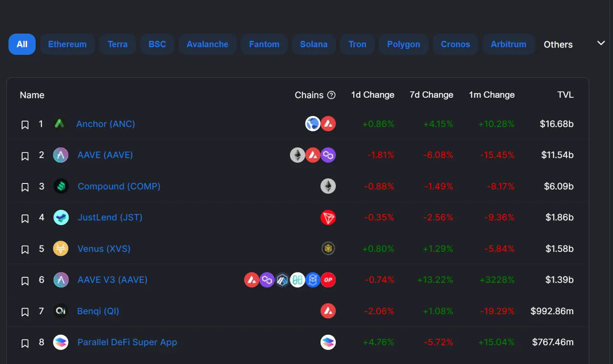Filter protocols by Terra
This screenshot has width=613, height=364.
click(x=118, y=44)
